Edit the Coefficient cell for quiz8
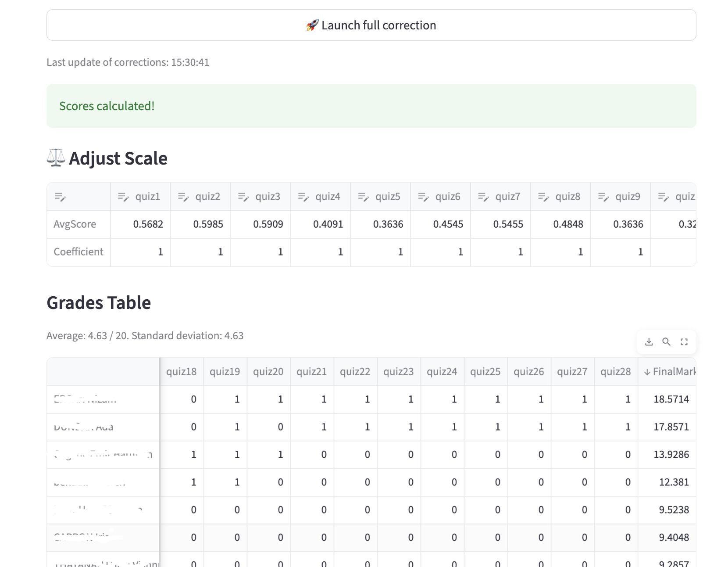 click(x=560, y=252)
